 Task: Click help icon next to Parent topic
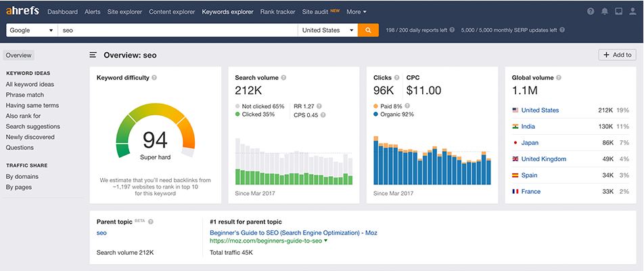151,222
